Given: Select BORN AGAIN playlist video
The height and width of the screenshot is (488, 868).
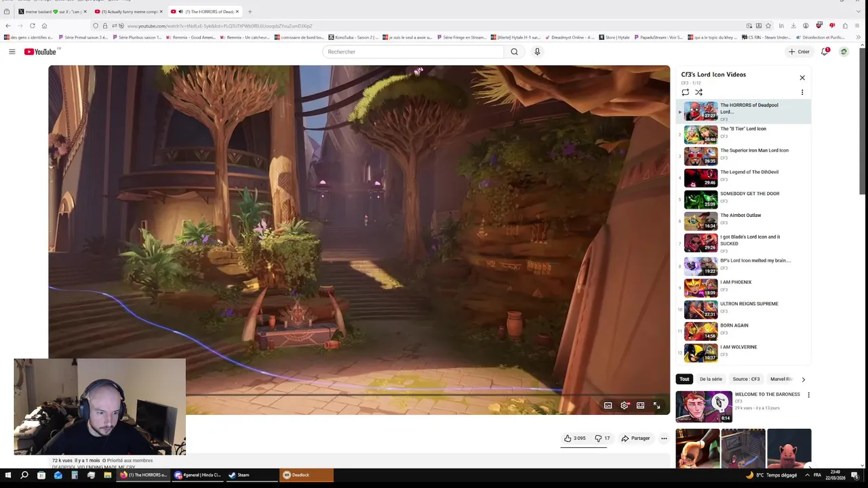Looking at the screenshot, I should 744,331.
